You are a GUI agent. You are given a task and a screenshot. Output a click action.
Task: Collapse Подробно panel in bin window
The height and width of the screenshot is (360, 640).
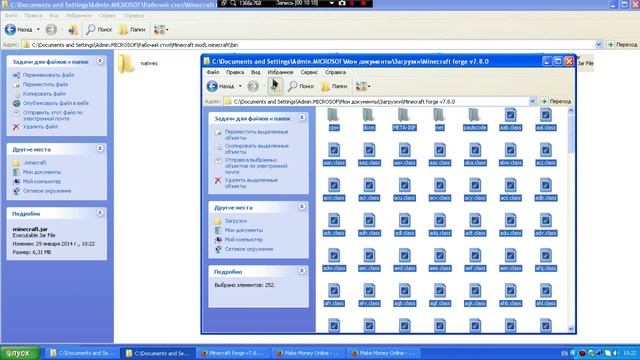click(100, 213)
